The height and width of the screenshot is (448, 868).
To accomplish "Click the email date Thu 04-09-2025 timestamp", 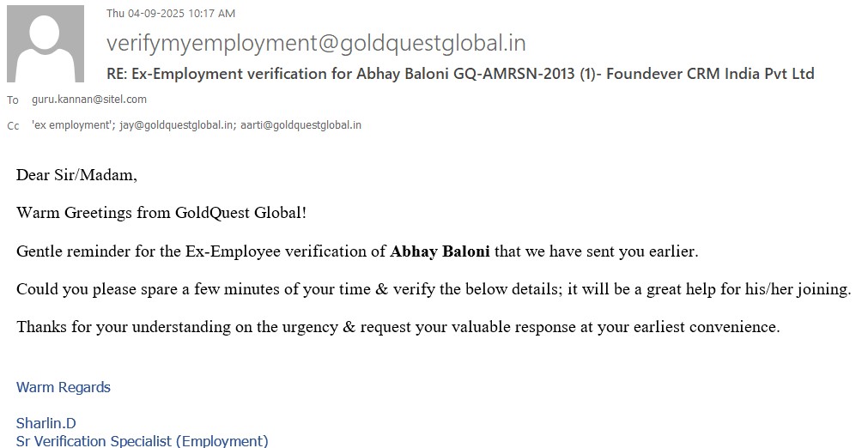I will [170, 14].
